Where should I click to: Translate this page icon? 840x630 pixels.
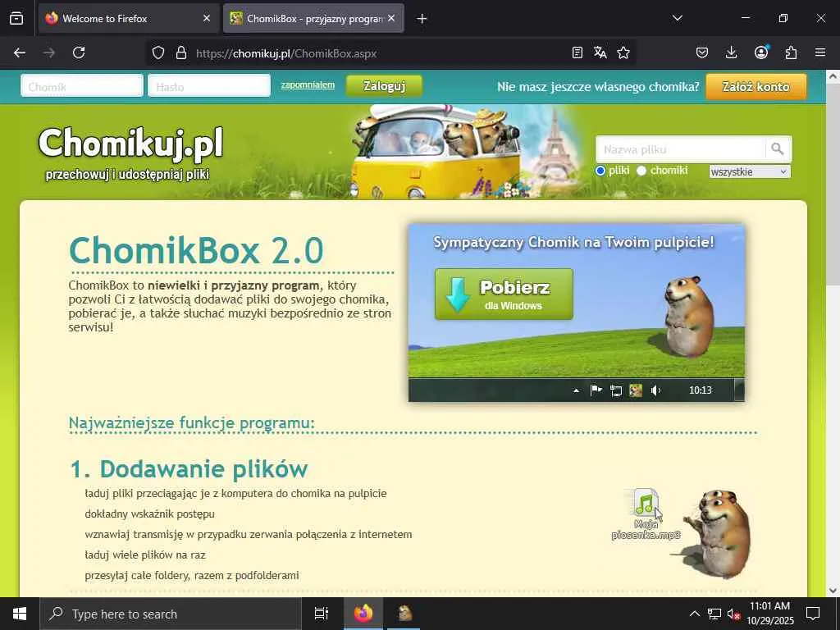click(600, 52)
